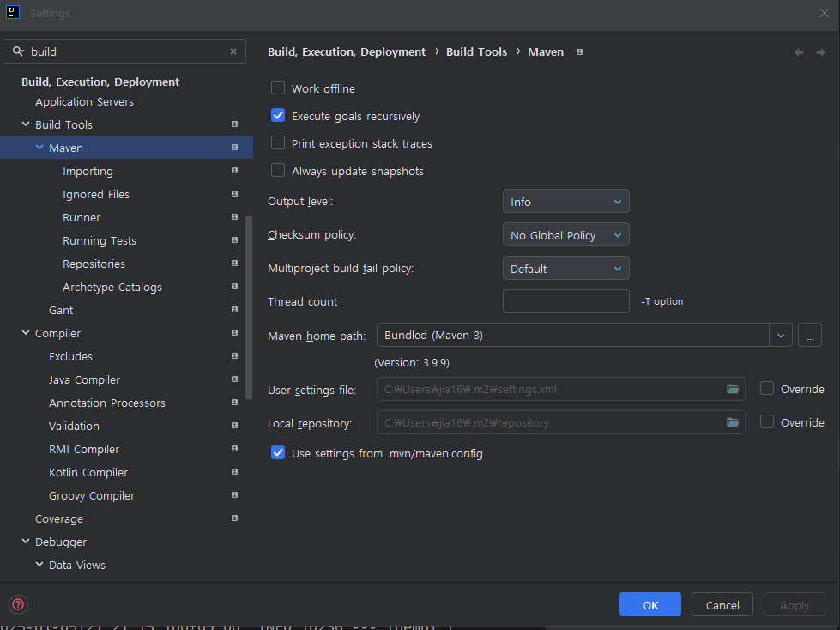Open Multiproject build fail policy dropdown
The height and width of the screenshot is (630, 840).
coord(565,269)
